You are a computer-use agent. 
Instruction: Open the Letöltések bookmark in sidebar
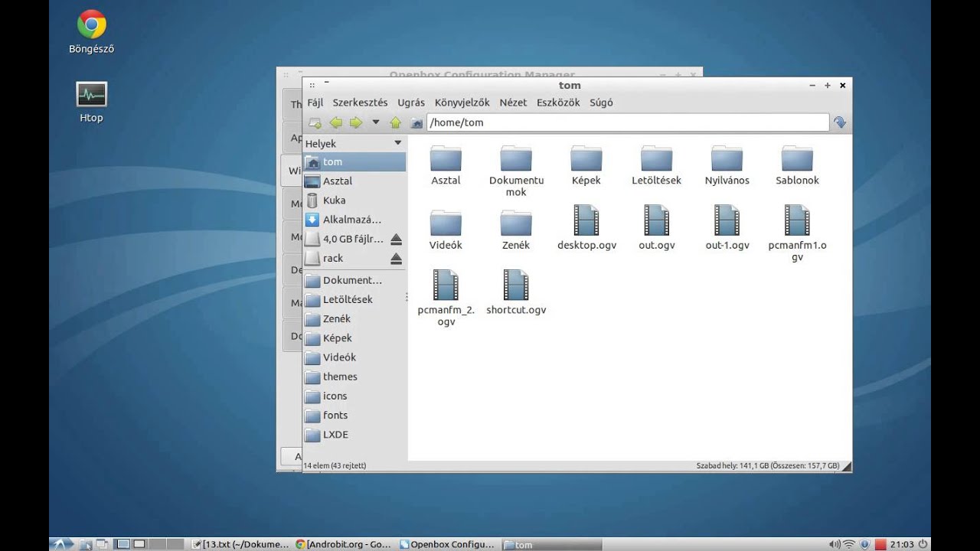(x=354, y=299)
